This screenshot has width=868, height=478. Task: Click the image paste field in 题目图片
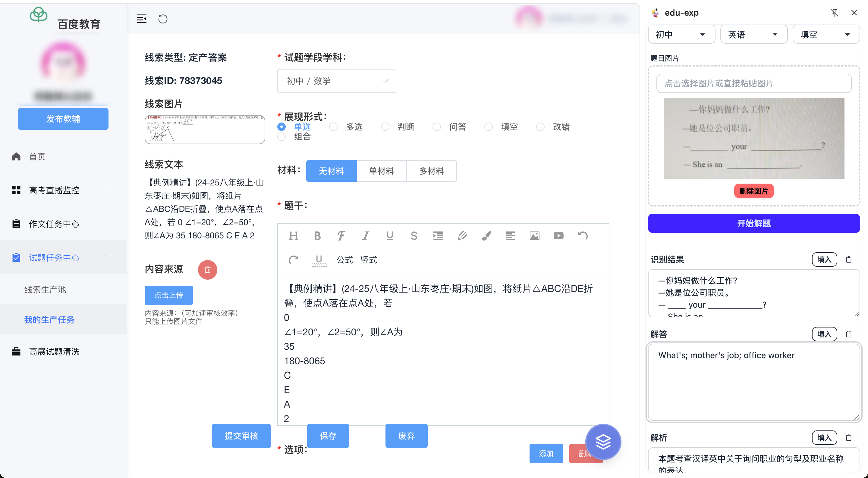(x=754, y=83)
